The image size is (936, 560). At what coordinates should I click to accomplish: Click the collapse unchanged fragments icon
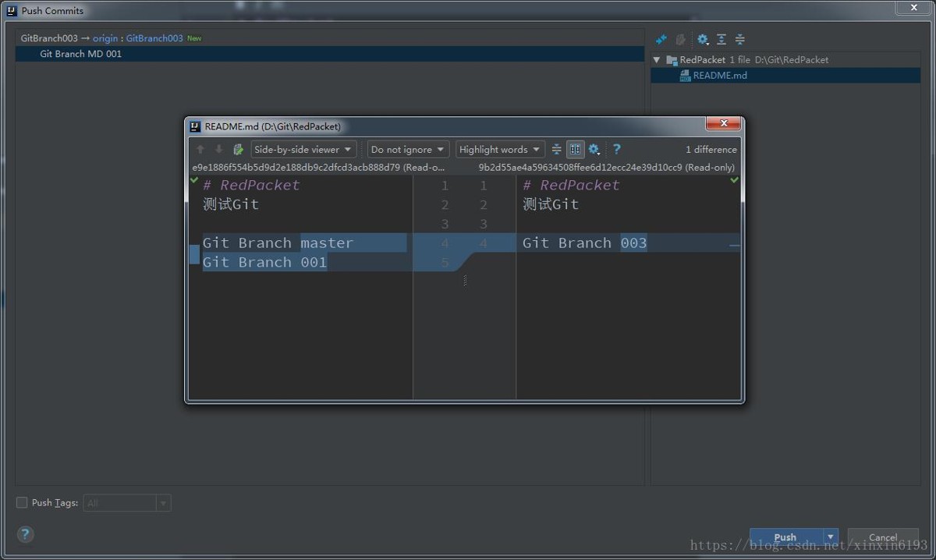point(556,150)
